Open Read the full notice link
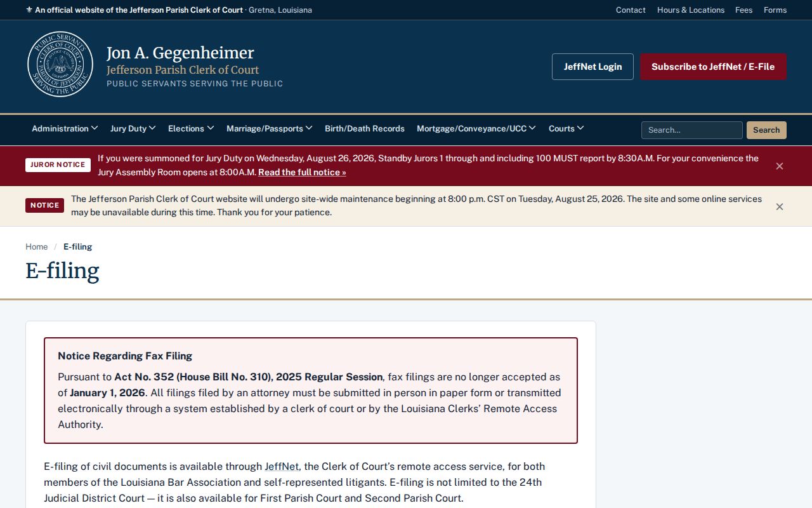Image resolution: width=812 pixels, height=508 pixels. (302, 173)
